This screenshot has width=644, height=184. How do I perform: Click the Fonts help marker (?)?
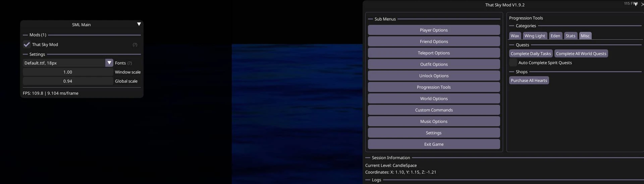(x=130, y=63)
